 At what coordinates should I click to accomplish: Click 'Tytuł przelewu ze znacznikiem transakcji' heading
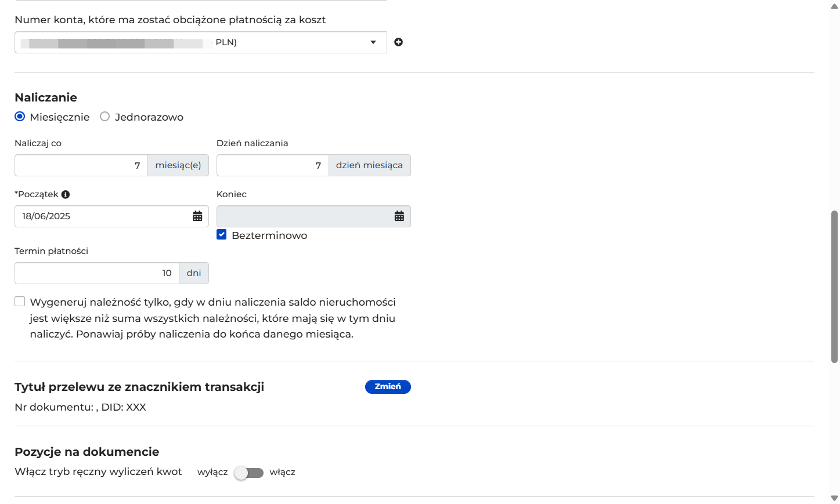click(139, 387)
